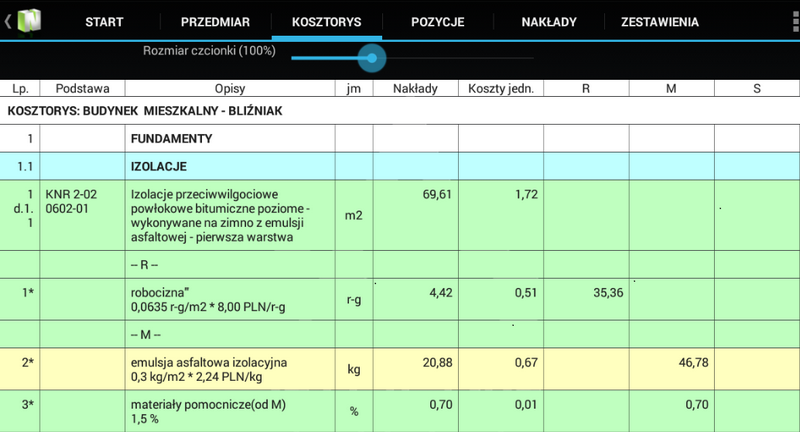Select the Izolacje przeciwwilgociowe description cell

(x=230, y=215)
